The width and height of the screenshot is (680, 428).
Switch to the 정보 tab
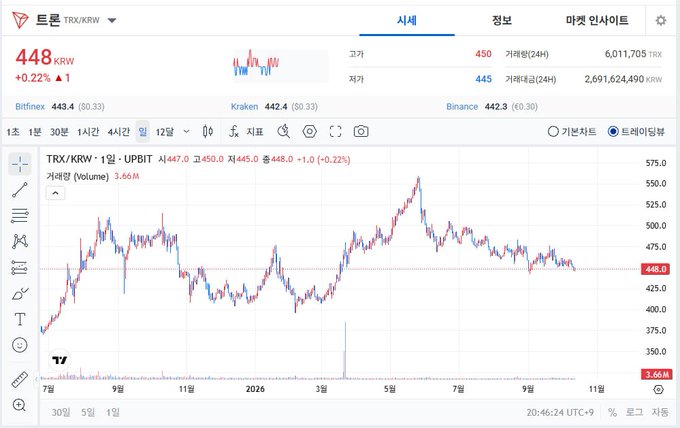(x=502, y=20)
